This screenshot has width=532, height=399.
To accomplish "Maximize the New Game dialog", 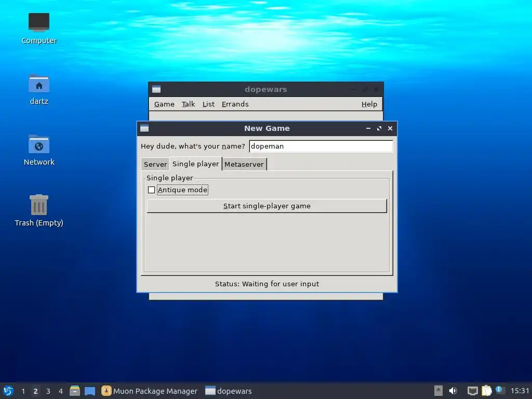I will (379, 128).
